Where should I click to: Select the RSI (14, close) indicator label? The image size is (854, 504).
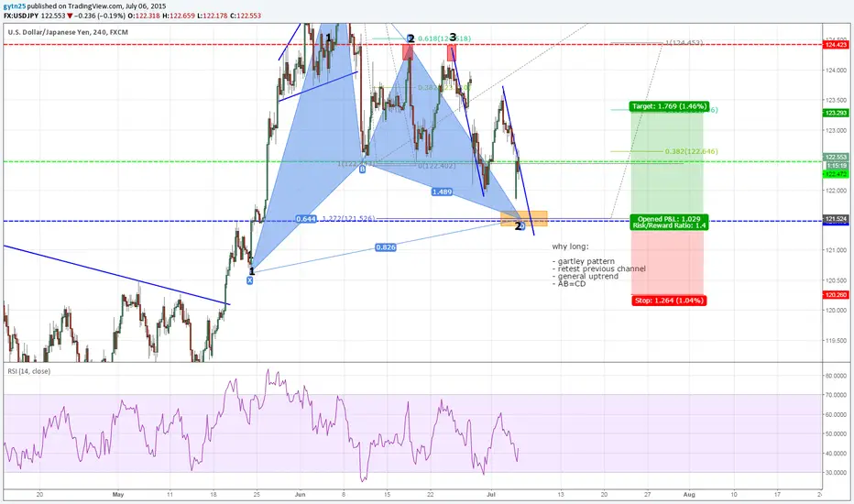(29, 371)
